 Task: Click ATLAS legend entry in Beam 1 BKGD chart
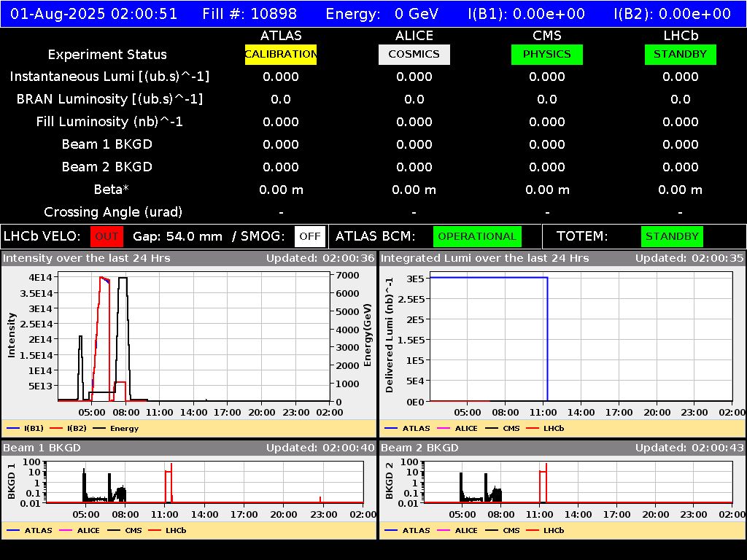click(x=29, y=531)
